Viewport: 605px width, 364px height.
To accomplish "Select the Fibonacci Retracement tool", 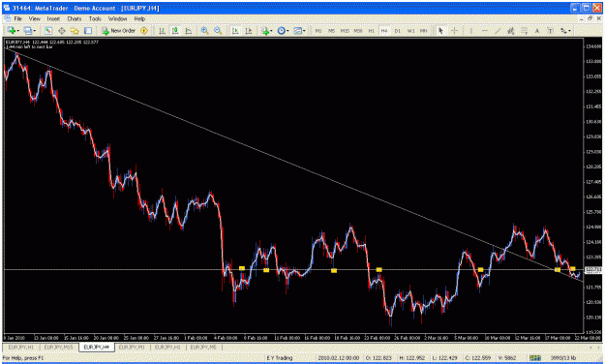I will tap(524, 30).
